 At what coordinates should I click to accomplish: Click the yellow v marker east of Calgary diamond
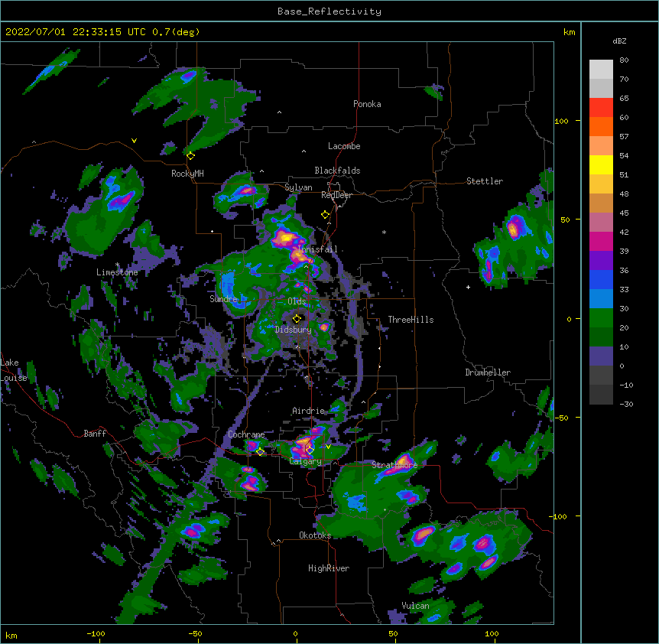[x=328, y=447]
